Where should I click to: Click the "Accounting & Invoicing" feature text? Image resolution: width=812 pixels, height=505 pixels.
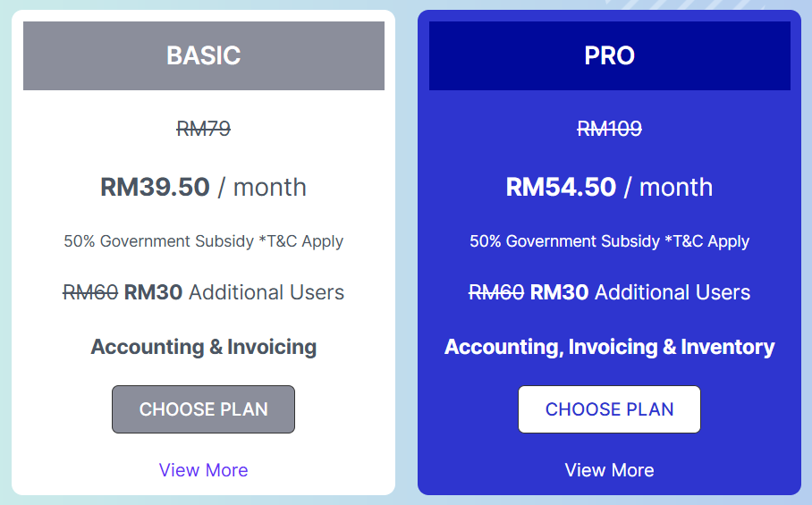point(203,347)
